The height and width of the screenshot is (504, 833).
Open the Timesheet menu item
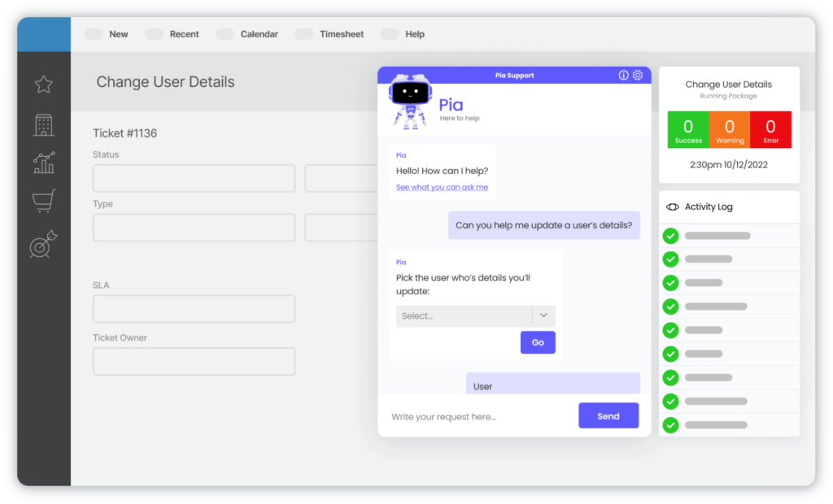click(x=342, y=34)
